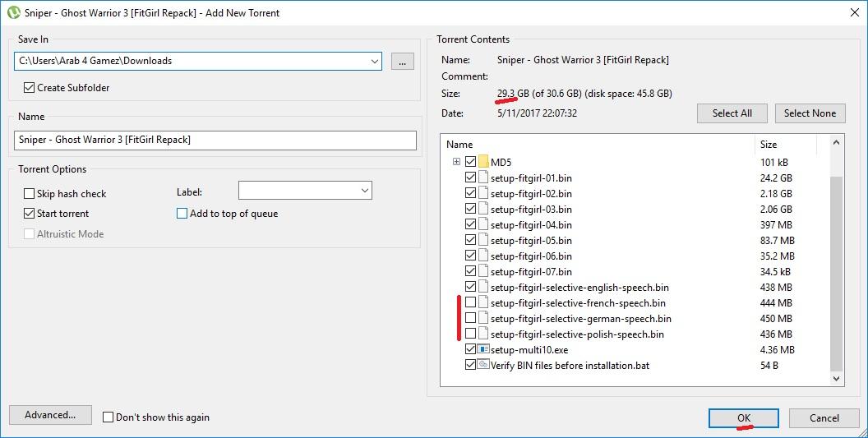
Task: Click the browse folder ellipsis button
Action: [402, 61]
